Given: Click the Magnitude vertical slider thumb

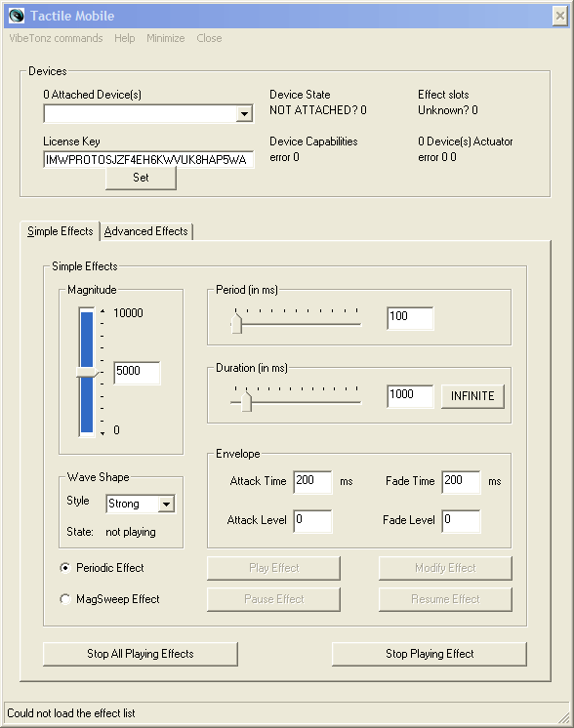Looking at the screenshot, I should [87, 373].
